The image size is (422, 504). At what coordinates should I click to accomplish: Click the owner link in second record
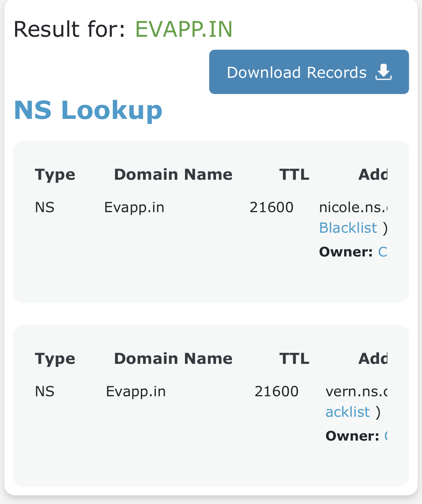(x=385, y=436)
